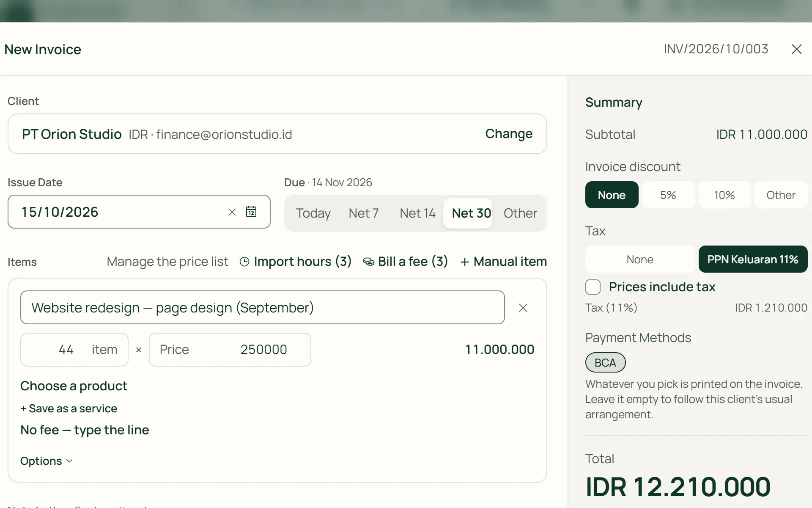Select 10% invoice discount
Image resolution: width=812 pixels, height=508 pixels.
(724, 195)
